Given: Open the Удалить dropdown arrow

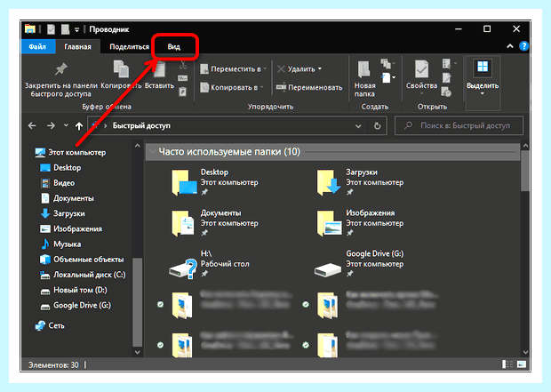Looking at the screenshot, I should [x=320, y=69].
